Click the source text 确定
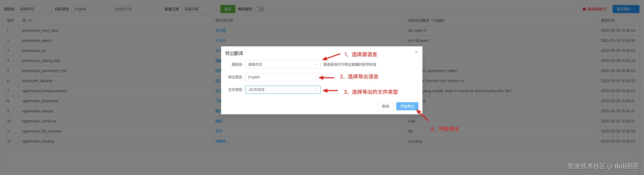 click(219, 121)
